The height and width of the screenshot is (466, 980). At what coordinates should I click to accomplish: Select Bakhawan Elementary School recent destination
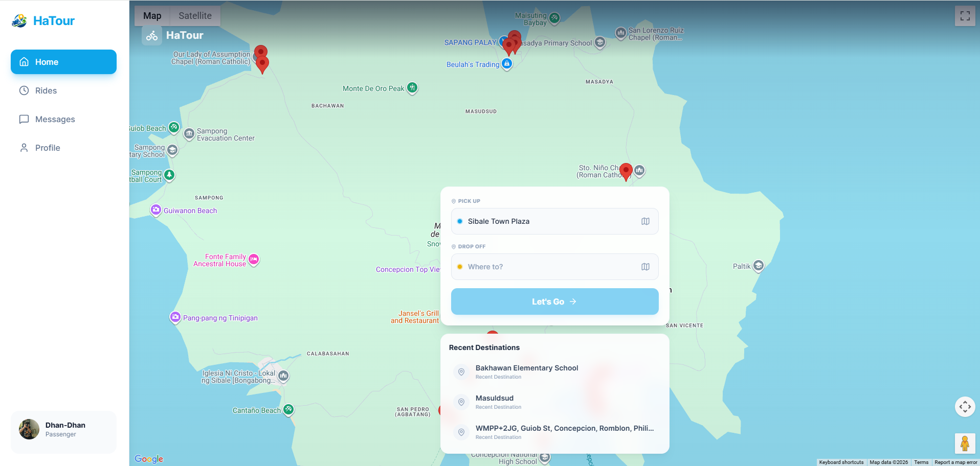[554, 372]
